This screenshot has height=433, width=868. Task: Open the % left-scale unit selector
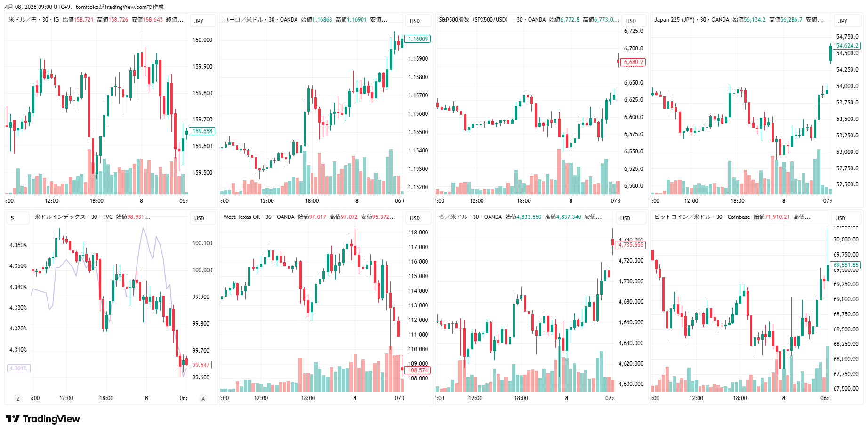click(13, 218)
